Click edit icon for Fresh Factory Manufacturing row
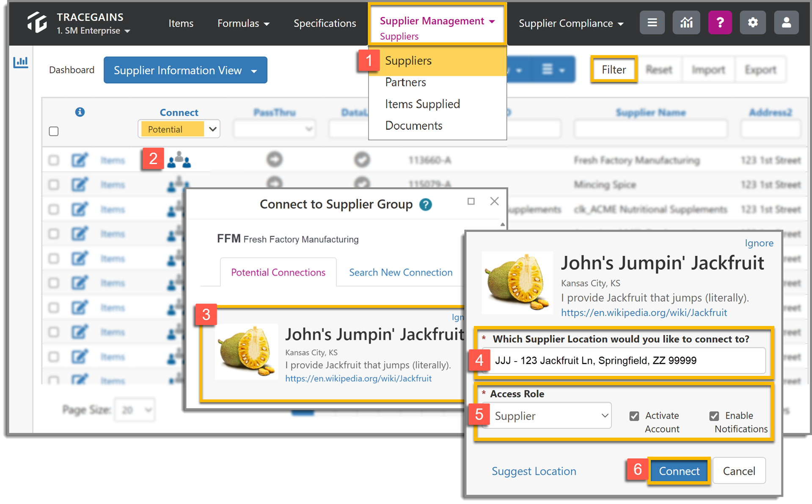Image resolution: width=812 pixels, height=504 pixels. 79,160
